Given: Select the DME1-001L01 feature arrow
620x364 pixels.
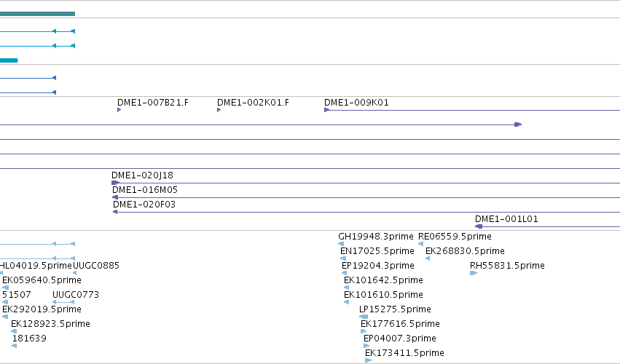Looking at the screenshot, I should (x=479, y=226).
